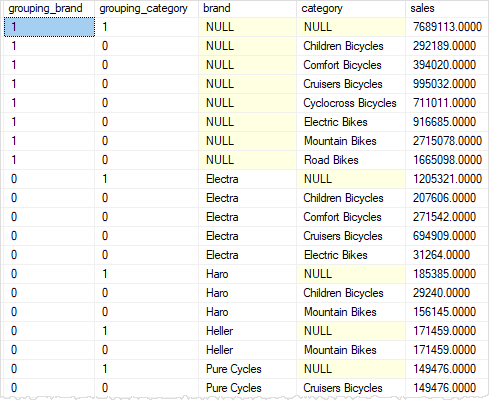Select the Electra brand cell with sales 1205321.0000

point(247,179)
